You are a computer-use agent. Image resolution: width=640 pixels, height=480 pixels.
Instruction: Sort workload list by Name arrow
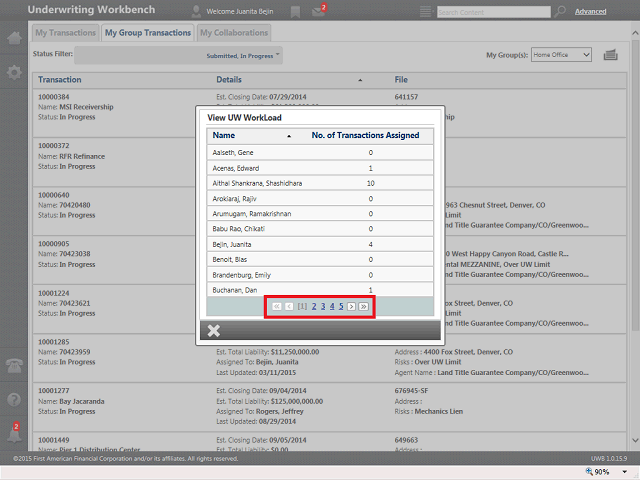(289, 136)
